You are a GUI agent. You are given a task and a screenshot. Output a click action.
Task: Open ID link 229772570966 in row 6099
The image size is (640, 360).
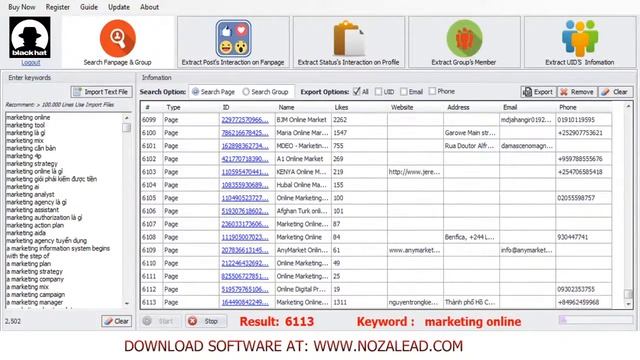point(245,120)
